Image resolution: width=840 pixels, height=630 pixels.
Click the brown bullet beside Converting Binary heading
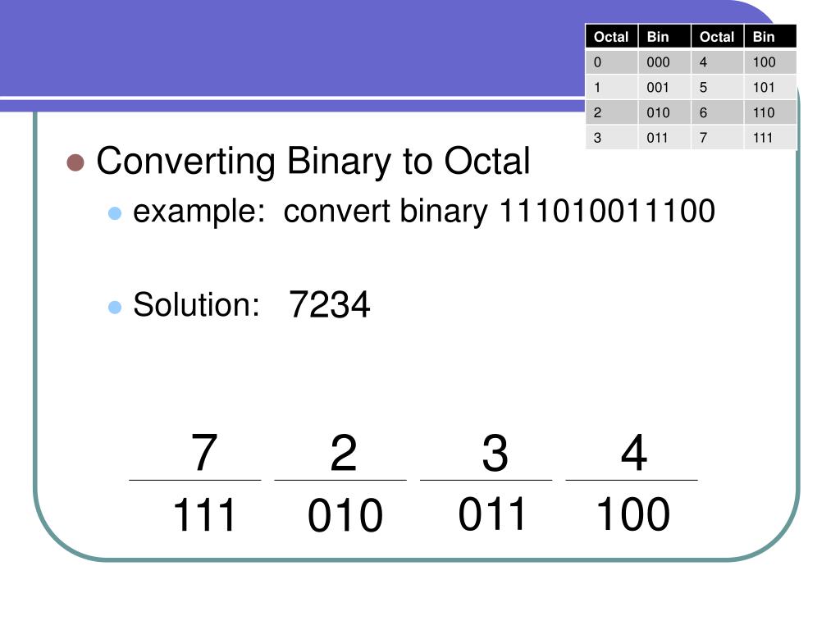tap(75, 162)
